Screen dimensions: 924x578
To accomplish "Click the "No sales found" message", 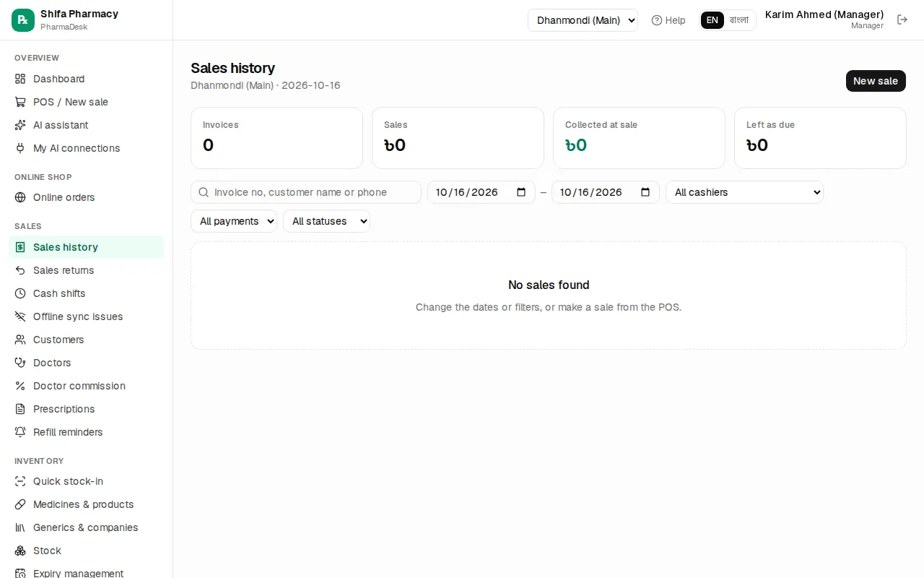I will [549, 285].
